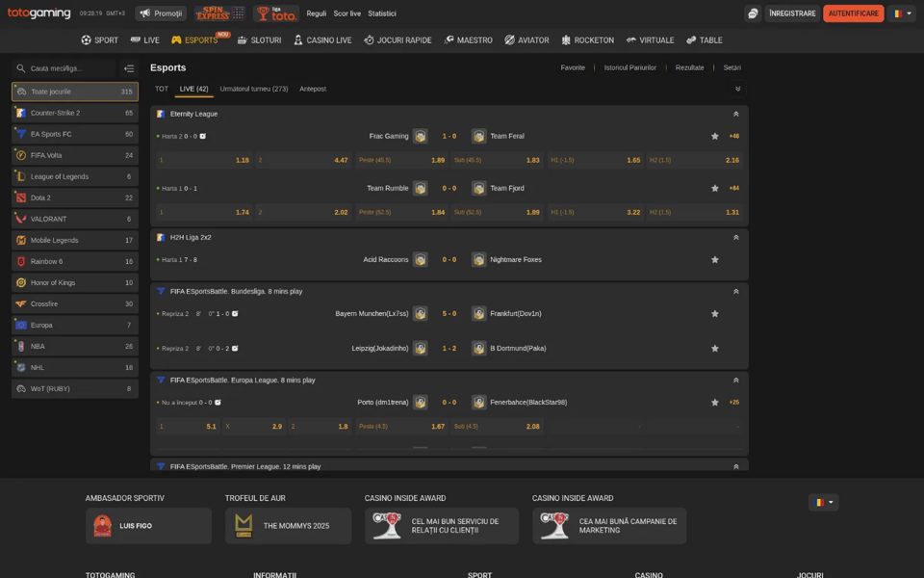Image resolution: width=924 pixels, height=578 pixels.
Task: Favorite the Frac Gaming vs Team Feral match
Action: pos(715,136)
